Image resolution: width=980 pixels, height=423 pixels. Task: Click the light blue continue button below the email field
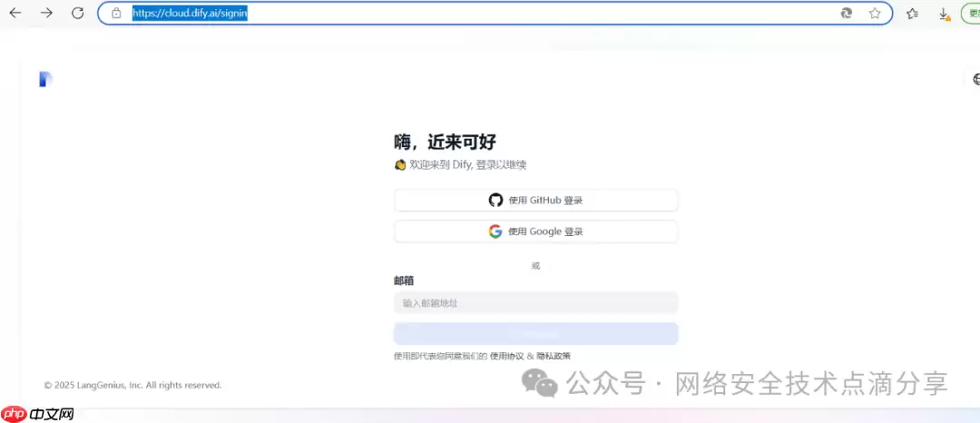535,334
